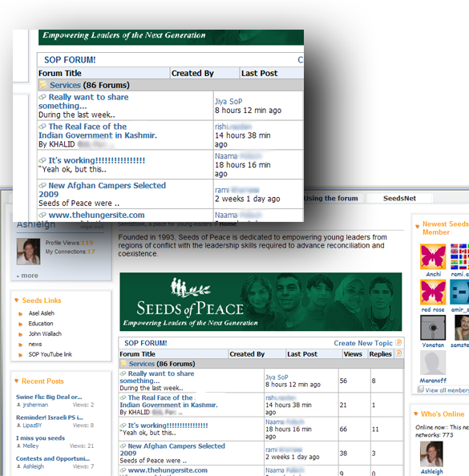Click 'Really want to share' title in zoomed overlay
This screenshot has width=469, height=476.
pos(83,102)
